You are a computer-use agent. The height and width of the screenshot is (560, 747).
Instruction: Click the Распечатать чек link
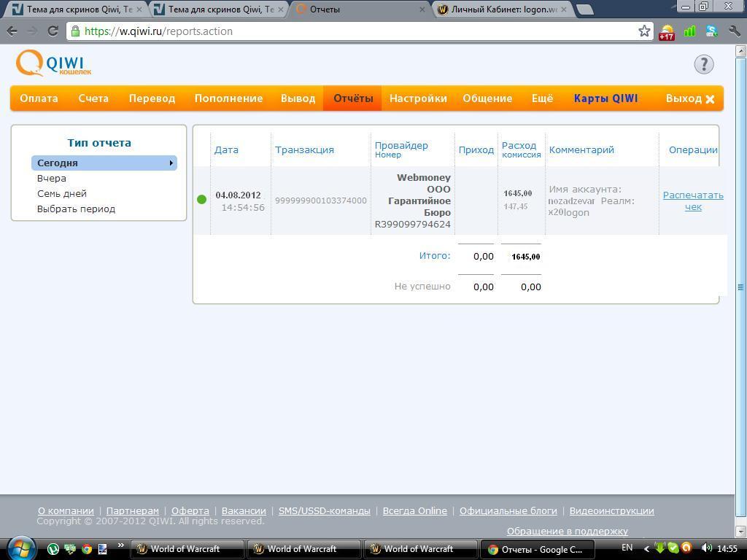(692, 201)
